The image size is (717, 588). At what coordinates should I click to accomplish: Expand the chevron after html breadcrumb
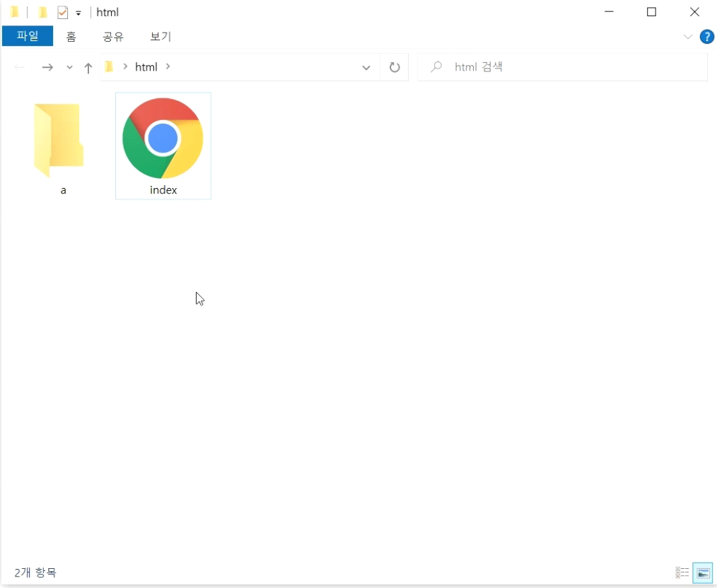pos(168,66)
